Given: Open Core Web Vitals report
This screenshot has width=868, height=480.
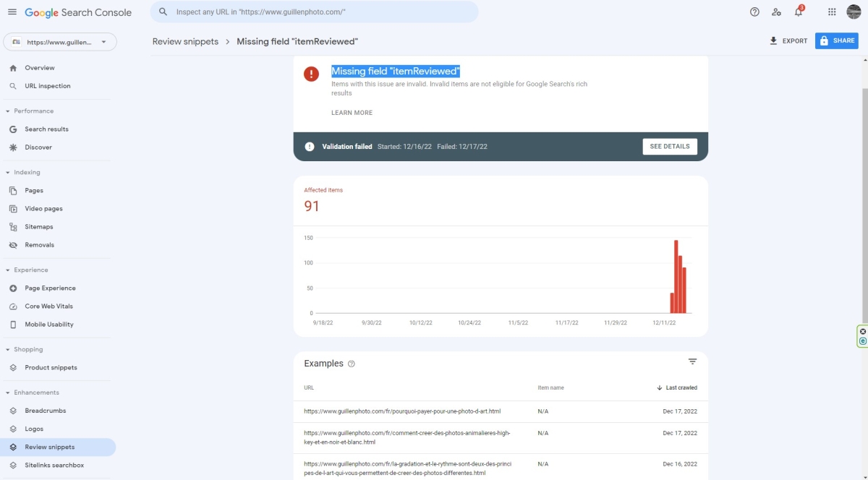Looking at the screenshot, I should [x=48, y=307].
